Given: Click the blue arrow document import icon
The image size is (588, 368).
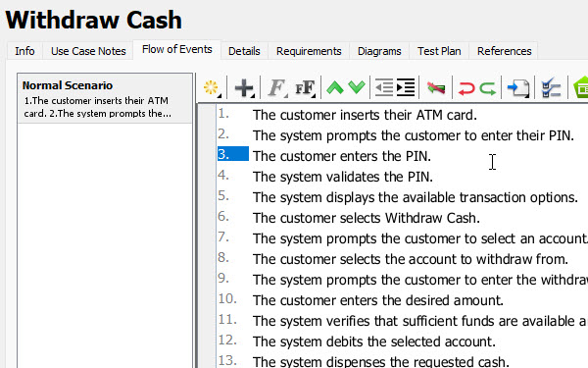Looking at the screenshot, I should [x=518, y=88].
